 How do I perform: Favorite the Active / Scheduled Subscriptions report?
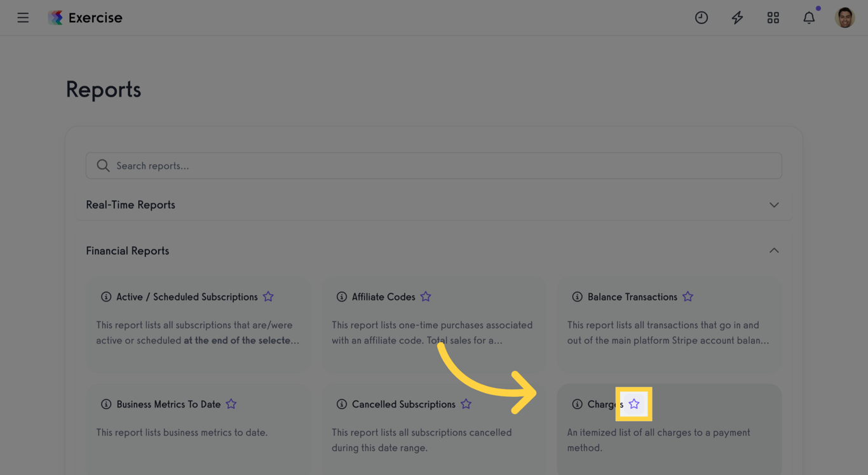268,297
